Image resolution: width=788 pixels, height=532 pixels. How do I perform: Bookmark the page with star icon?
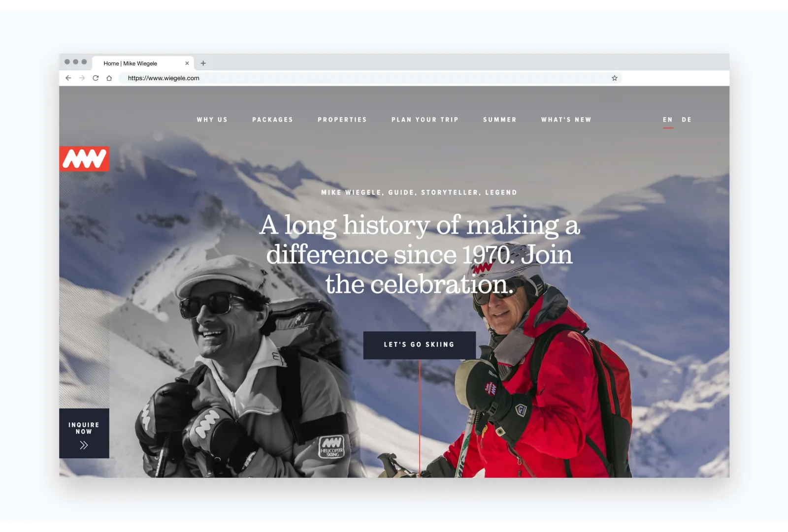click(x=615, y=78)
